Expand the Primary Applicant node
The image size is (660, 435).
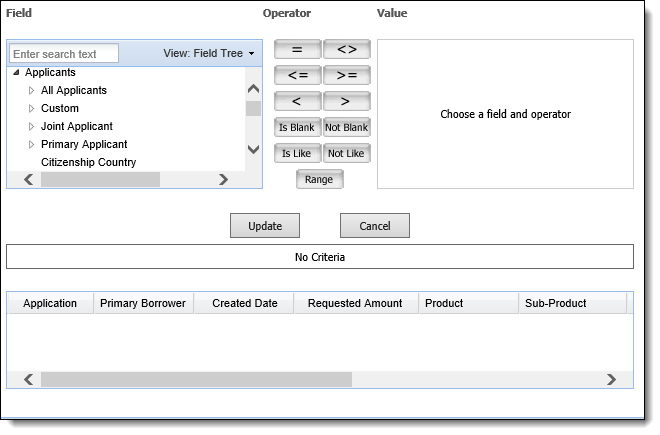[x=31, y=144]
